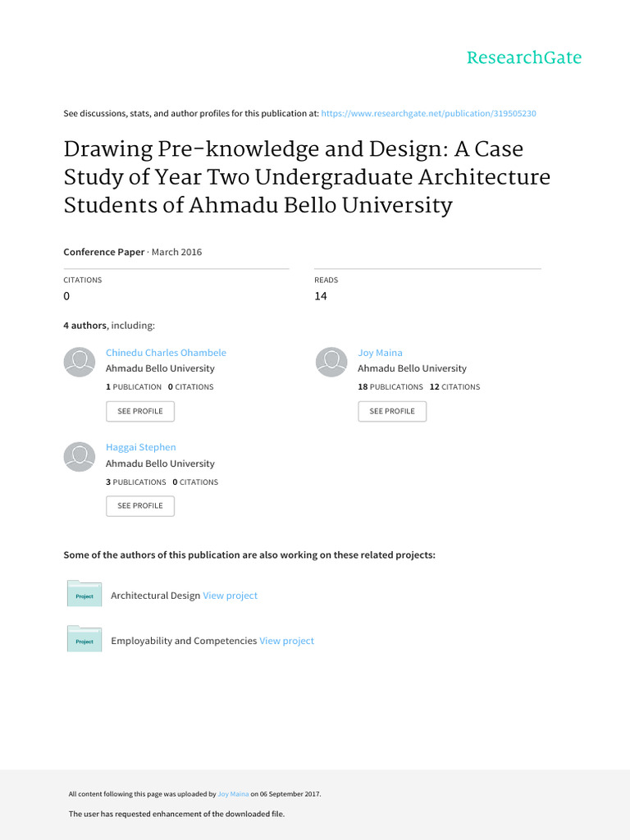
Task: Click the '4 authors' label
Action: (x=84, y=326)
